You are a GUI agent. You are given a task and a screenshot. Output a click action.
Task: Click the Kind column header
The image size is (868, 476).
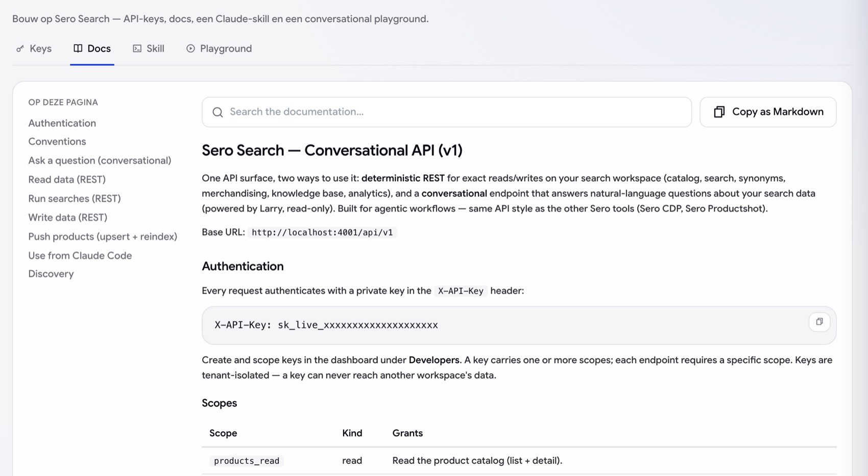352,433
